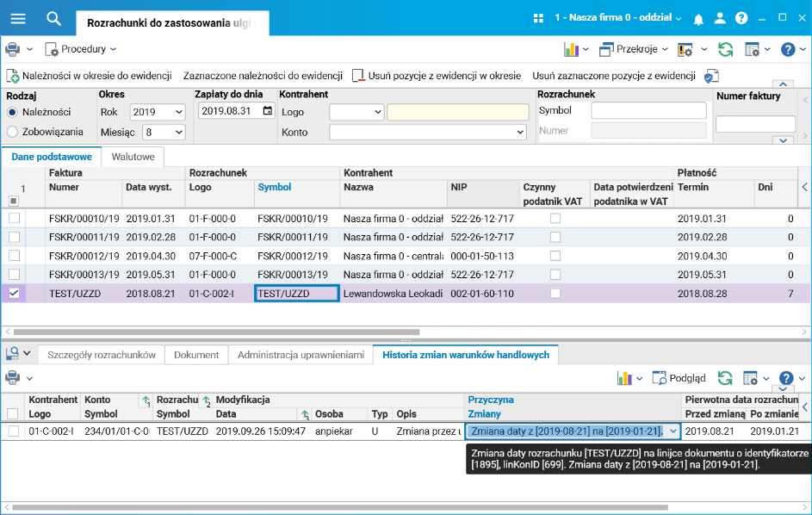The image size is (812, 515).
Task: Click the top toolbar blue help icon
Action: (788, 49)
